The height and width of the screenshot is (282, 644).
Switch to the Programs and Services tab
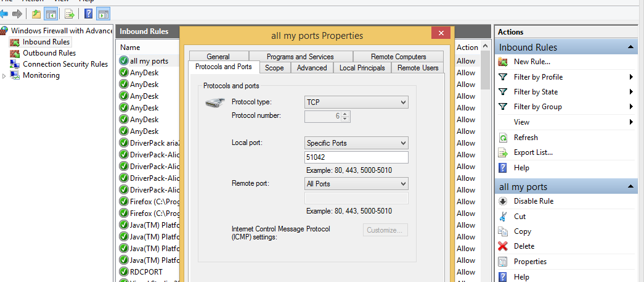tap(300, 57)
